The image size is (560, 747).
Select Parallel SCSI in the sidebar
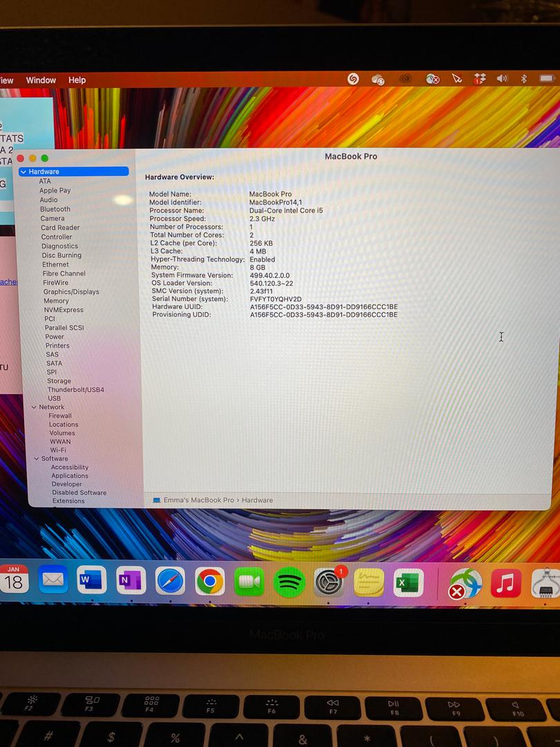[x=64, y=328]
